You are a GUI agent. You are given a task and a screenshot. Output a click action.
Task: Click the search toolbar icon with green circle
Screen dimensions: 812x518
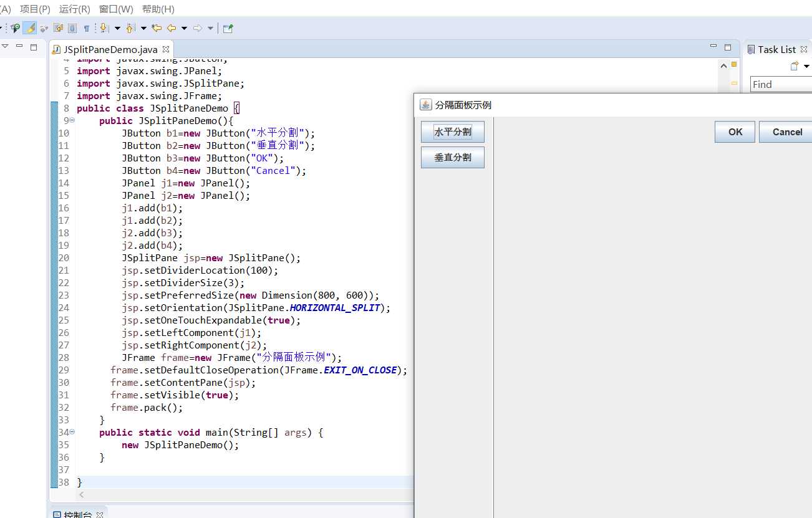[x=16, y=28]
